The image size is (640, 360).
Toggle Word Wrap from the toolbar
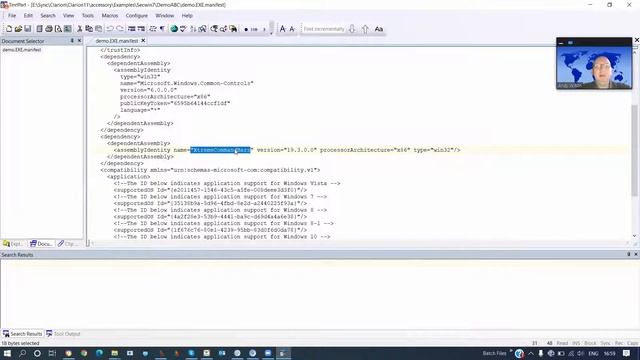coord(153,29)
